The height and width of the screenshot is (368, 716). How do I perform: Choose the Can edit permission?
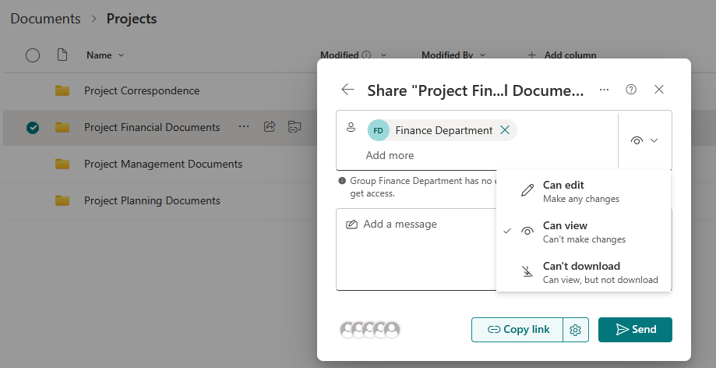point(584,191)
